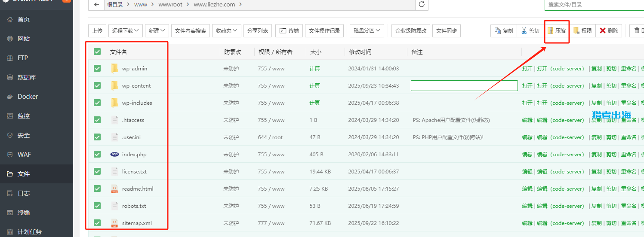This screenshot has width=644, height=237.
Task: Uncheck the index.php row checkbox
Action: coord(97,154)
